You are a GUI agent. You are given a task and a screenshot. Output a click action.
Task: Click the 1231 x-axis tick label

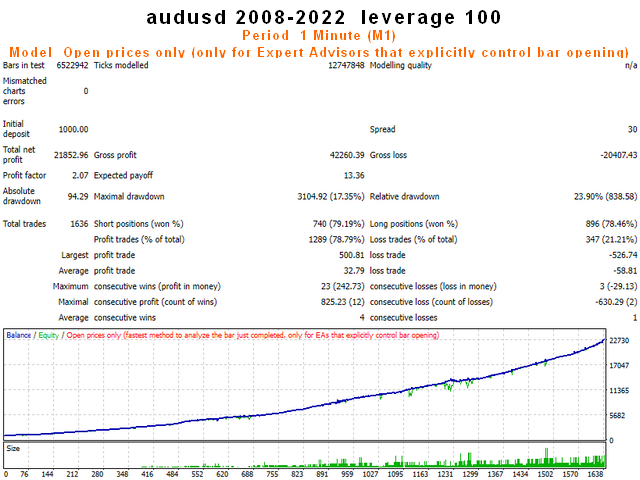445,475
